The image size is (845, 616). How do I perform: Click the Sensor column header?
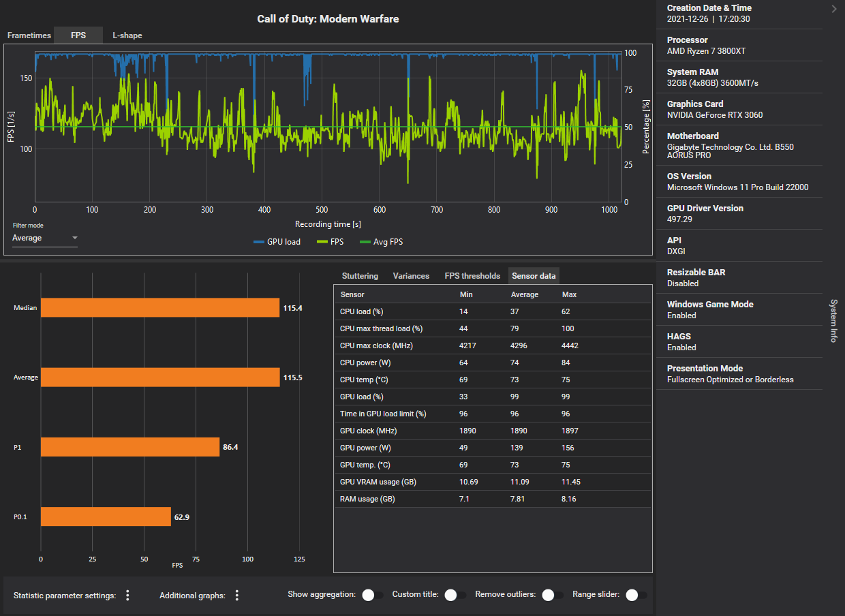(x=352, y=294)
